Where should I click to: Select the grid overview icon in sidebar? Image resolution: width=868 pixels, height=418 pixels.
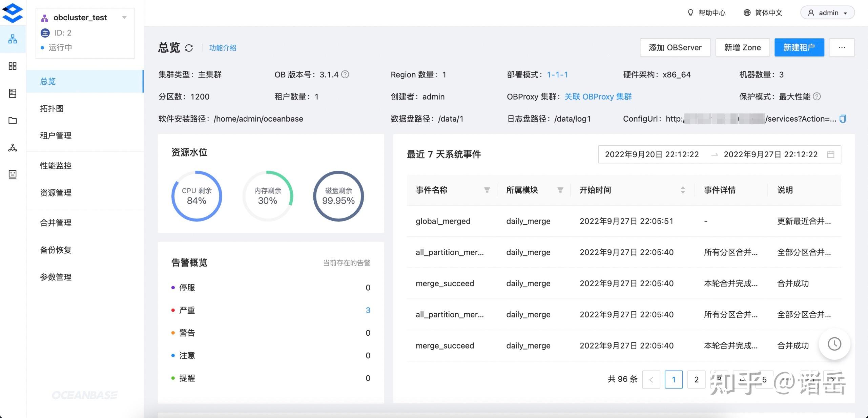pos(12,66)
